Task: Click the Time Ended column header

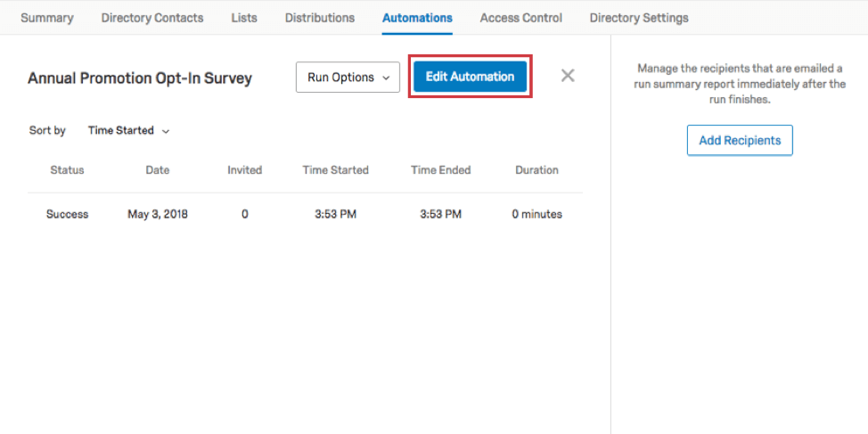Action: tap(440, 170)
